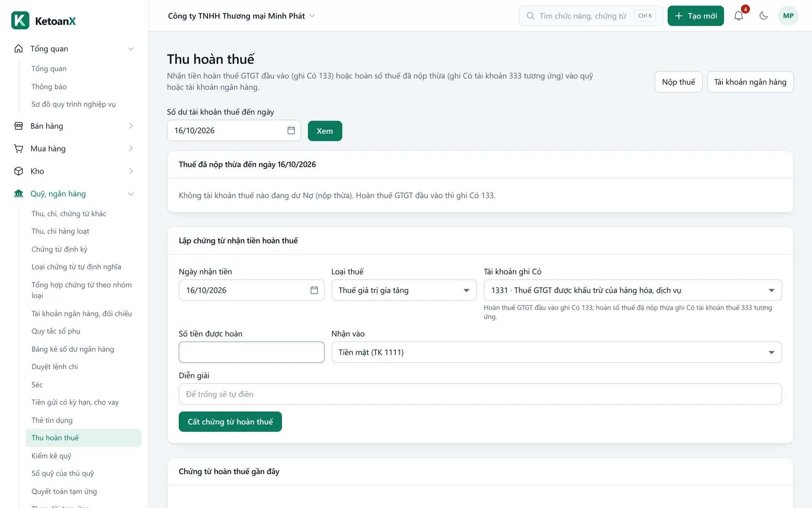
Task: Click the search magnifier icon
Action: pyautogui.click(x=530, y=16)
